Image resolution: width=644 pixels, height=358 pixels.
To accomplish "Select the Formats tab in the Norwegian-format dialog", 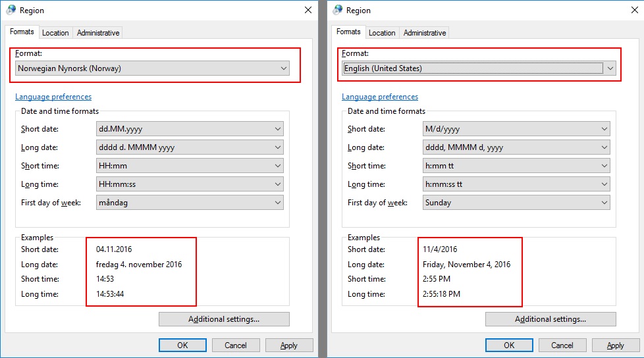I will pyautogui.click(x=22, y=32).
